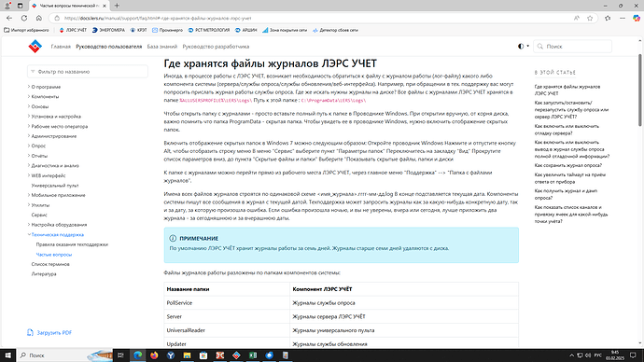Open the ЛЭРС УЧЕТ bookmark
Screen dimensions: 644x362
coord(73,30)
